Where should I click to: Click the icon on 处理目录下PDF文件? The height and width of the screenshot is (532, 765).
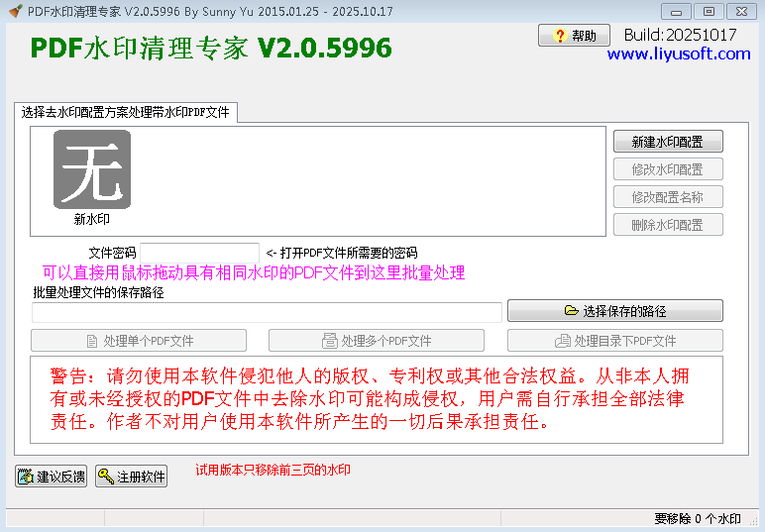563,341
